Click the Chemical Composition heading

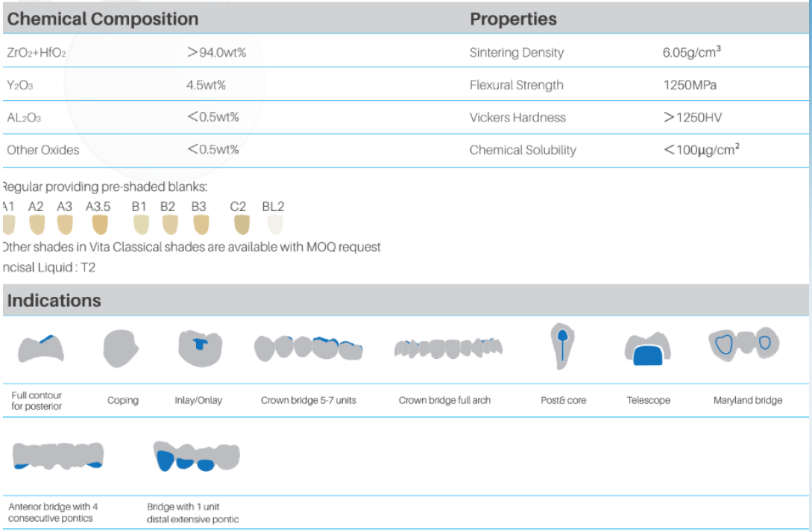[x=103, y=19]
